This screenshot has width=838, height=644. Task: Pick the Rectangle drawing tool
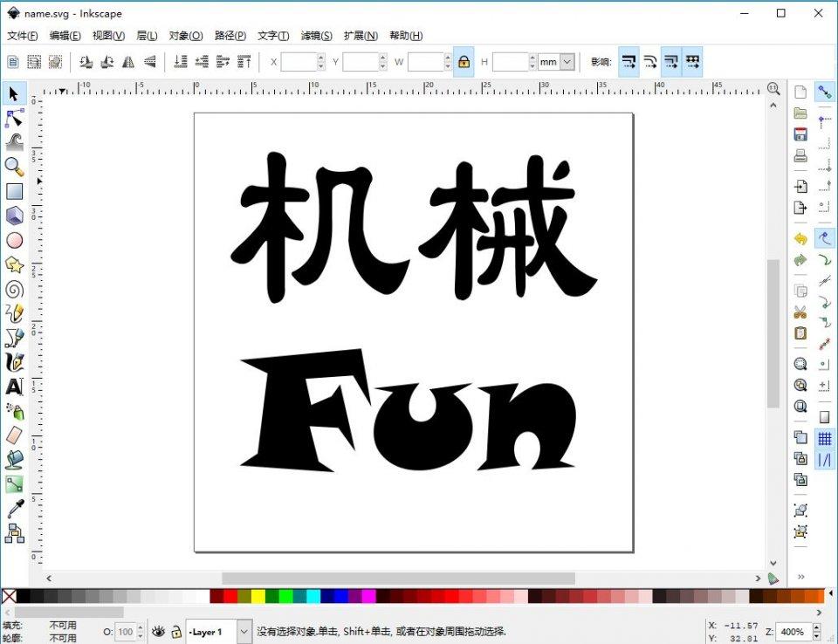(14, 191)
